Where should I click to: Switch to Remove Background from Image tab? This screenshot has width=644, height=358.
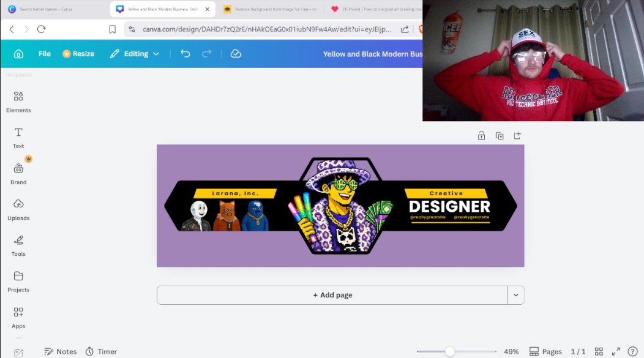(x=271, y=9)
